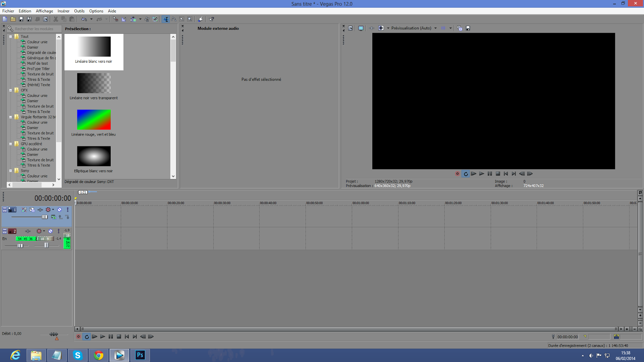Image resolution: width=644 pixels, height=362 pixels.
Task: Open the auto ripple mode dropdown
Action: click(x=140, y=19)
